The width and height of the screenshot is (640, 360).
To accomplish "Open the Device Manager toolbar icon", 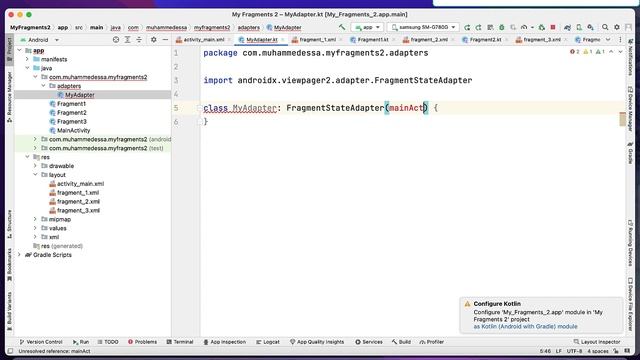I will point(579,27).
